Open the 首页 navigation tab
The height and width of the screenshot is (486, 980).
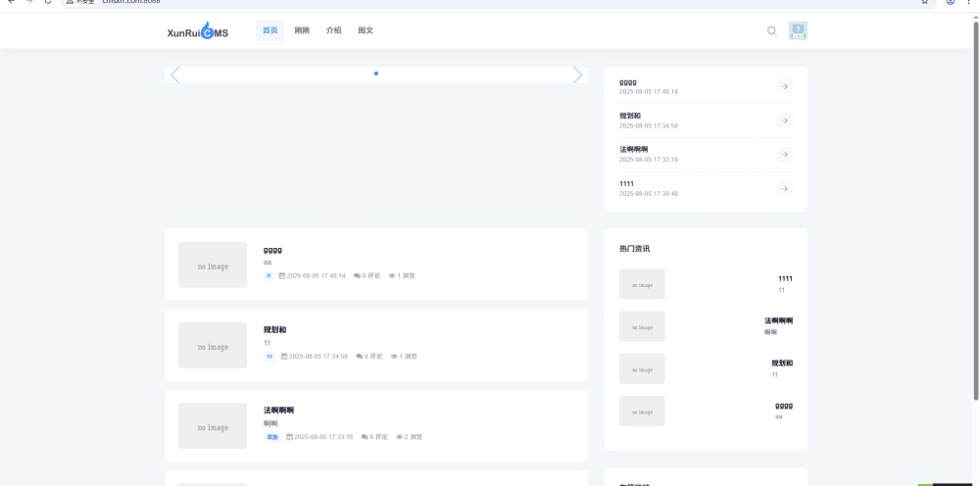click(270, 30)
